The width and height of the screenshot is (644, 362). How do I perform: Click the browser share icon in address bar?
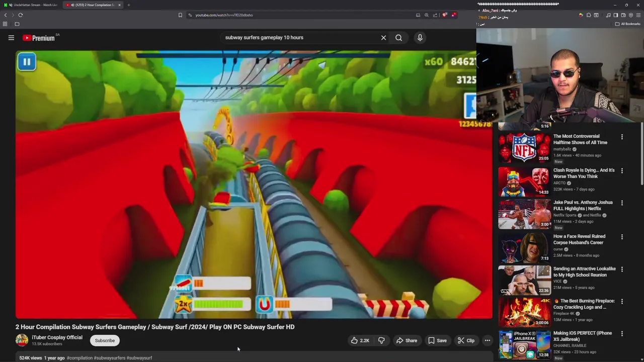(435, 15)
